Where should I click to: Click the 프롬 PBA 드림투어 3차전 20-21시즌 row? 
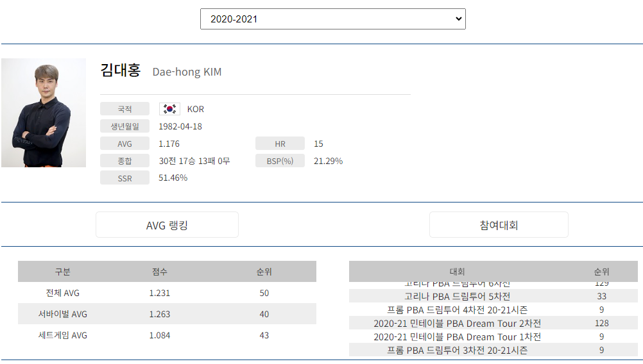(x=493, y=350)
